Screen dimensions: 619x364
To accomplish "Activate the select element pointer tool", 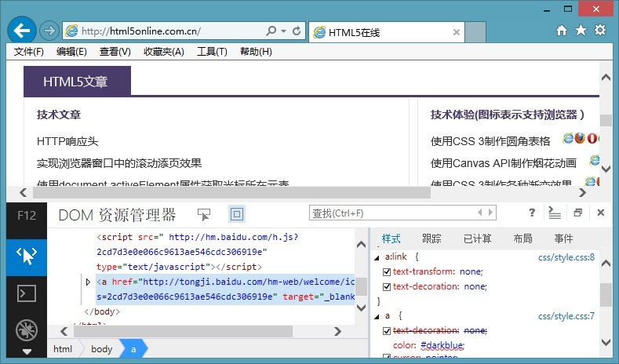I will point(204,214).
